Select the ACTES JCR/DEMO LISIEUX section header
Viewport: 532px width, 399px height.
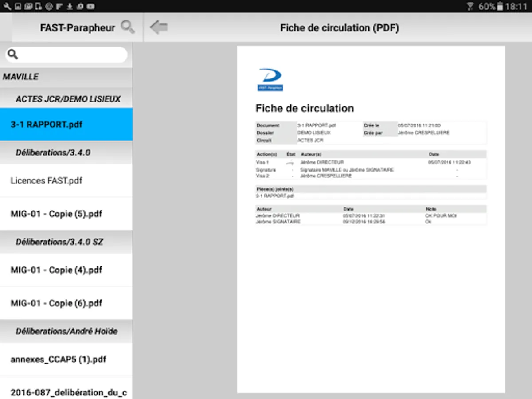[x=66, y=99]
